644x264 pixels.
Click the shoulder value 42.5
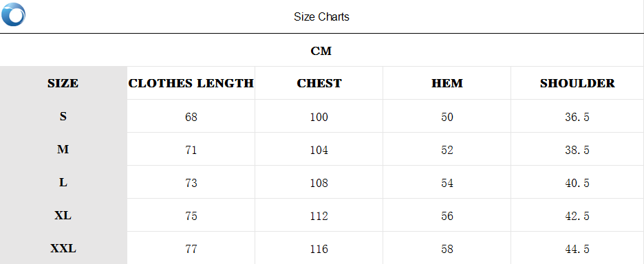click(x=577, y=216)
